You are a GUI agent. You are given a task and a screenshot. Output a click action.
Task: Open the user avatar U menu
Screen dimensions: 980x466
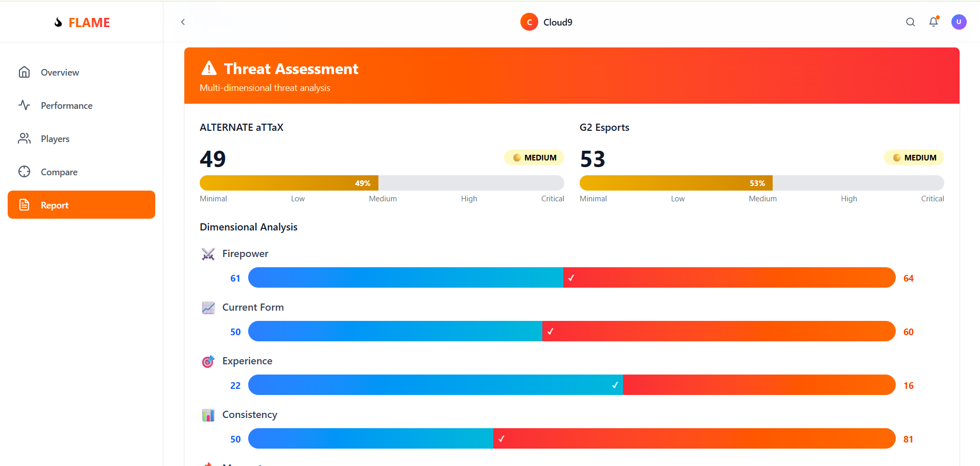pos(959,22)
